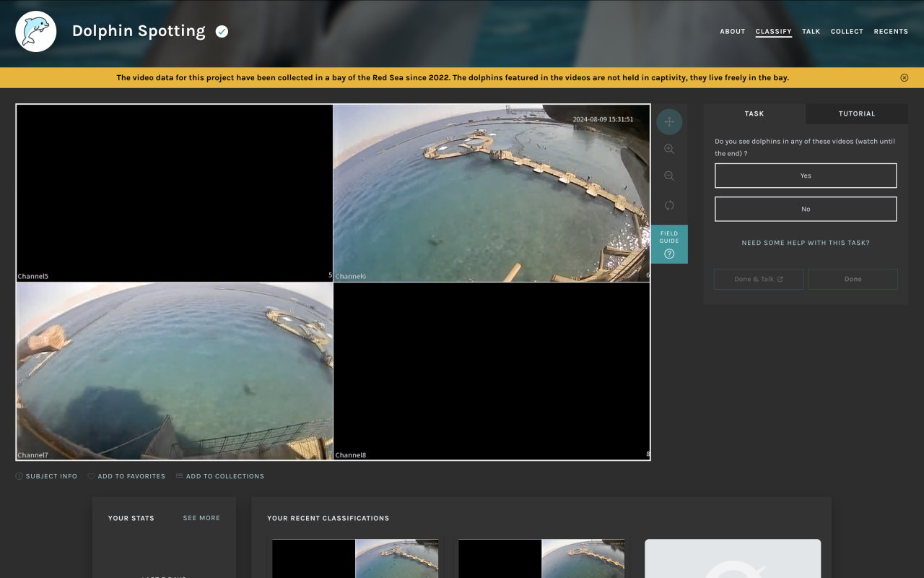The width and height of the screenshot is (924, 578).
Task: Select the pan/move image tool
Action: point(669,121)
